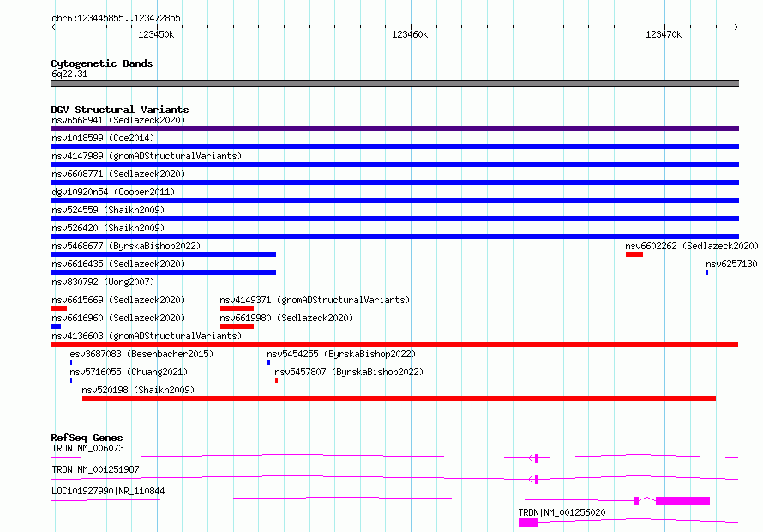Click the 123470k ruler mark
Image resolution: width=763 pixels, height=532 pixels.
click(x=664, y=34)
